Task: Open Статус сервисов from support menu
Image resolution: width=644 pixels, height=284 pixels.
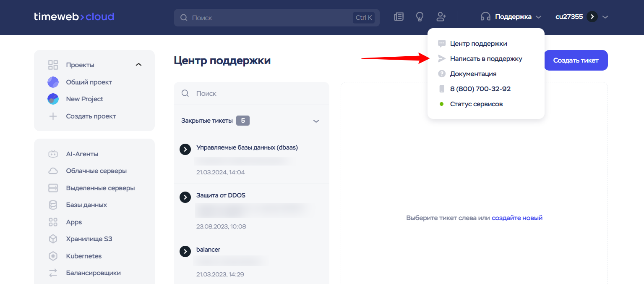Action: pos(476,104)
